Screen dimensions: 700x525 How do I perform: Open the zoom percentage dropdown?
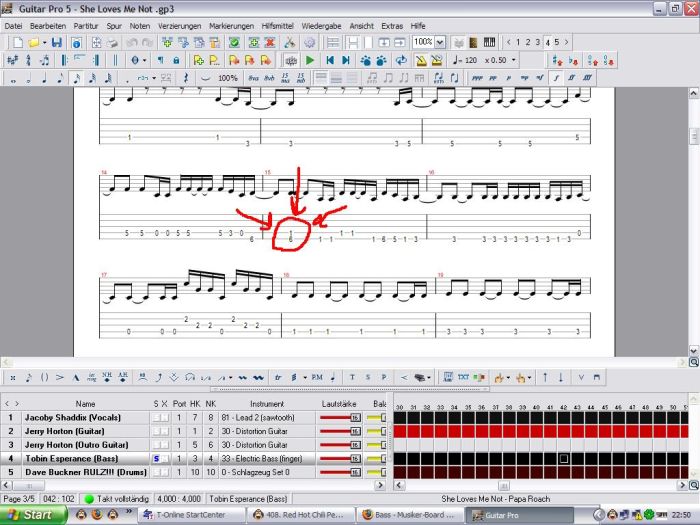tap(440, 42)
